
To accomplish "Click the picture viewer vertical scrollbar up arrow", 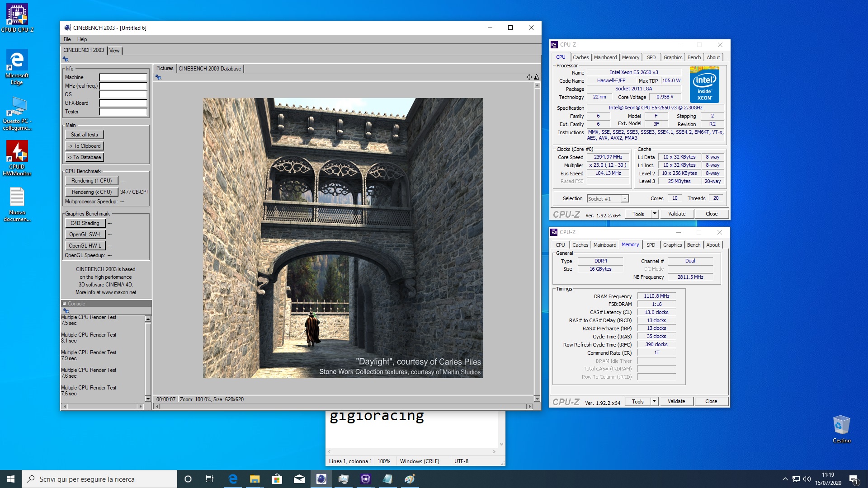I will (537, 85).
